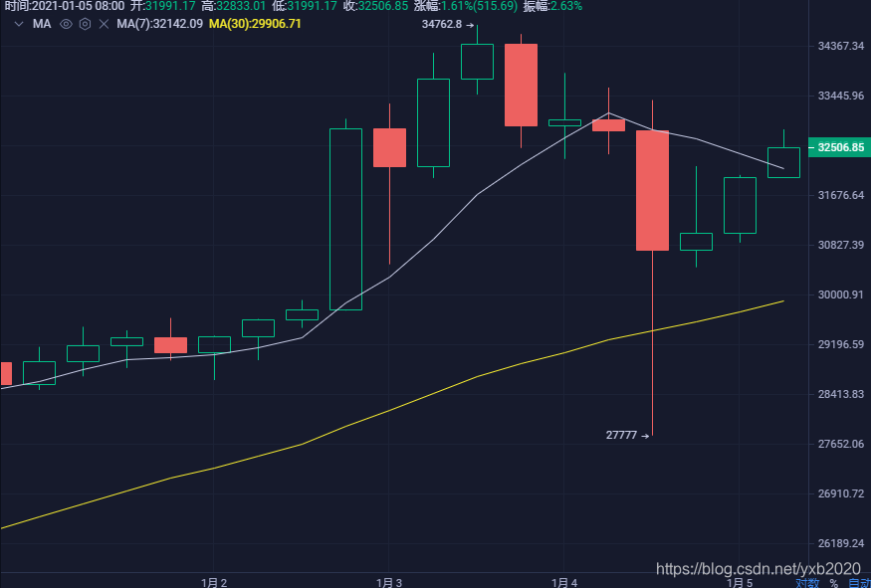Click 30827.39 on the price axis
This screenshot has width=871, height=588.
[841, 245]
